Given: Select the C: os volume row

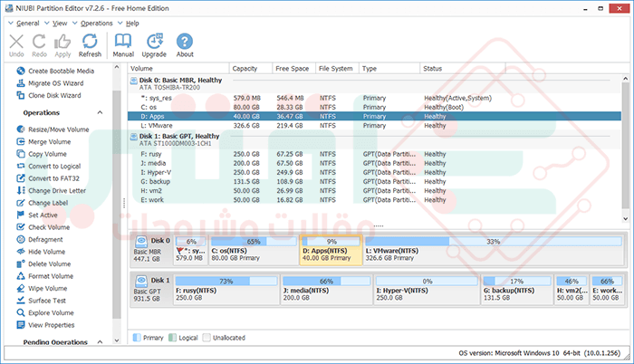Looking at the screenshot, I should pos(374,107).
